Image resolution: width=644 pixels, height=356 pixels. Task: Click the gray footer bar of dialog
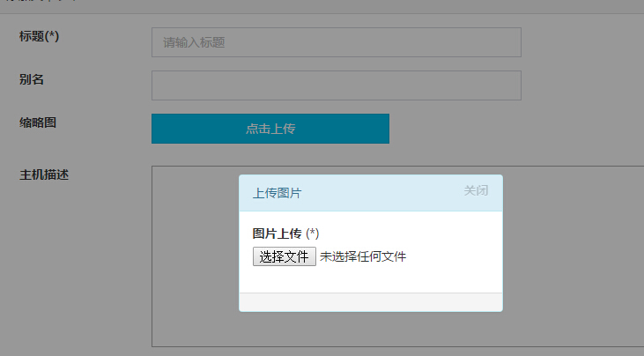click(371, 302)
